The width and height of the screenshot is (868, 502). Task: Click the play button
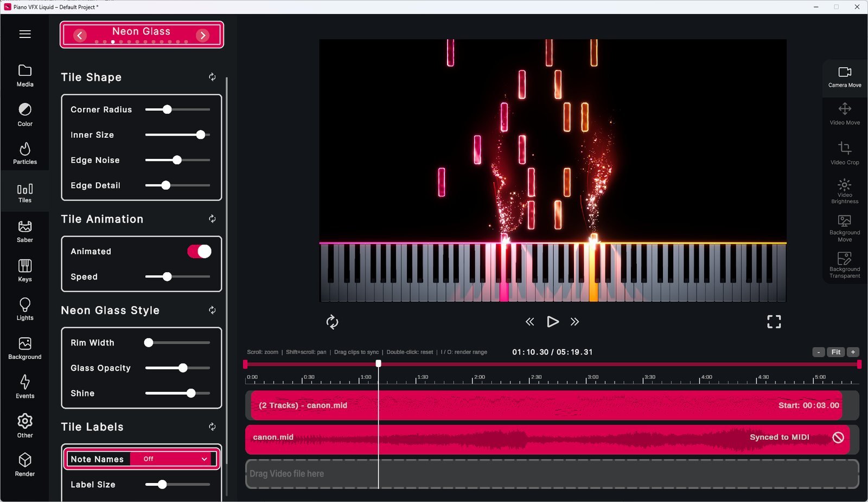click(552, 321)
